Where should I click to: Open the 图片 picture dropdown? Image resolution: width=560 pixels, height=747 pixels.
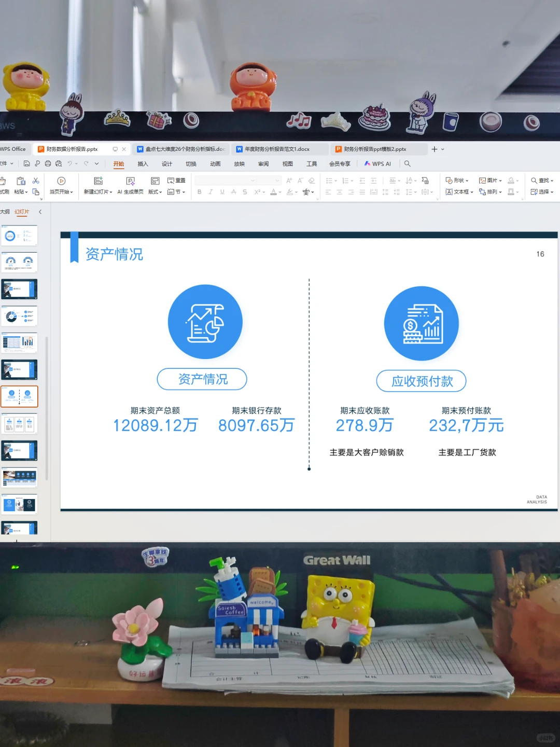coord(491,181)
